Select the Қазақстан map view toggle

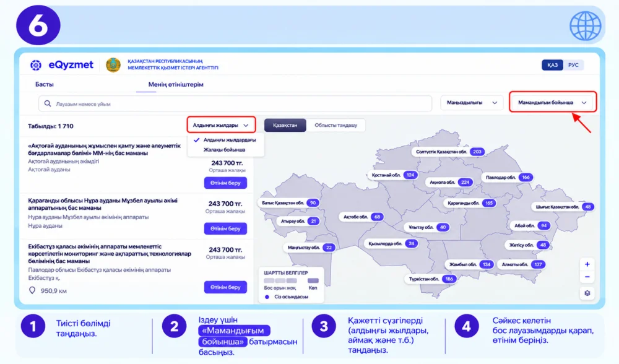[x=285, y=125]
